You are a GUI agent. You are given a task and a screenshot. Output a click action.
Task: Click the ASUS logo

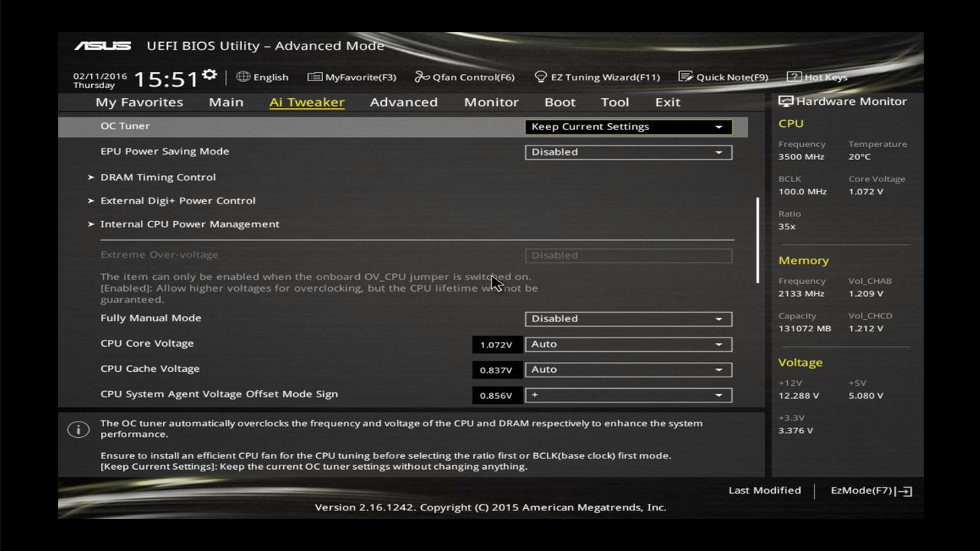[103, 46]
